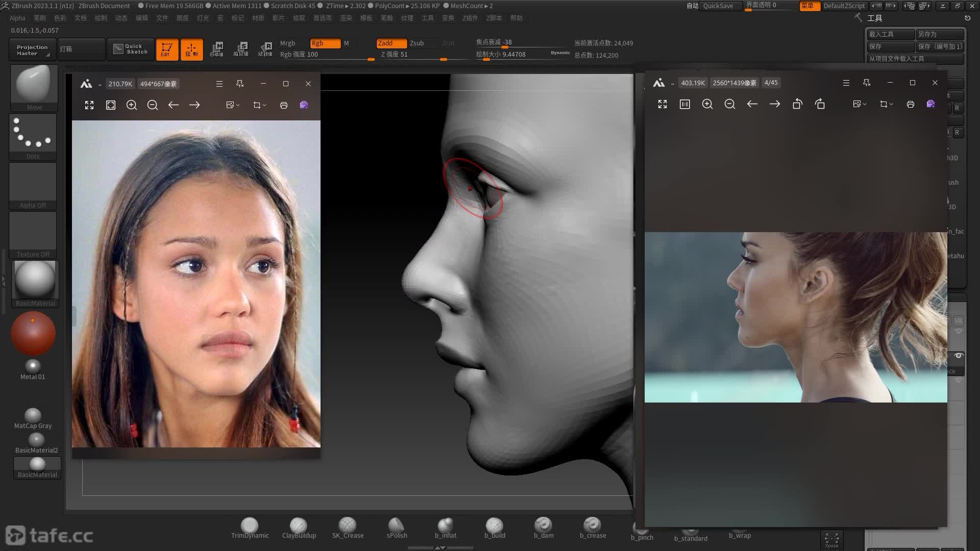Select the TrimDynamic brush
This screenshot has width=980, height=551.
click(250, 527)
